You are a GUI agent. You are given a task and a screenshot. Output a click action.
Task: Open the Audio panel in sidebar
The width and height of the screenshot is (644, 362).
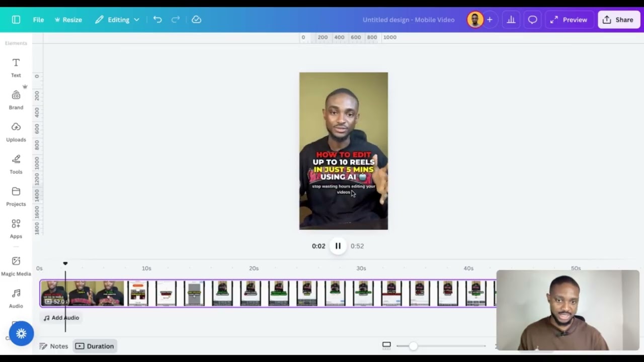point(16,298)
